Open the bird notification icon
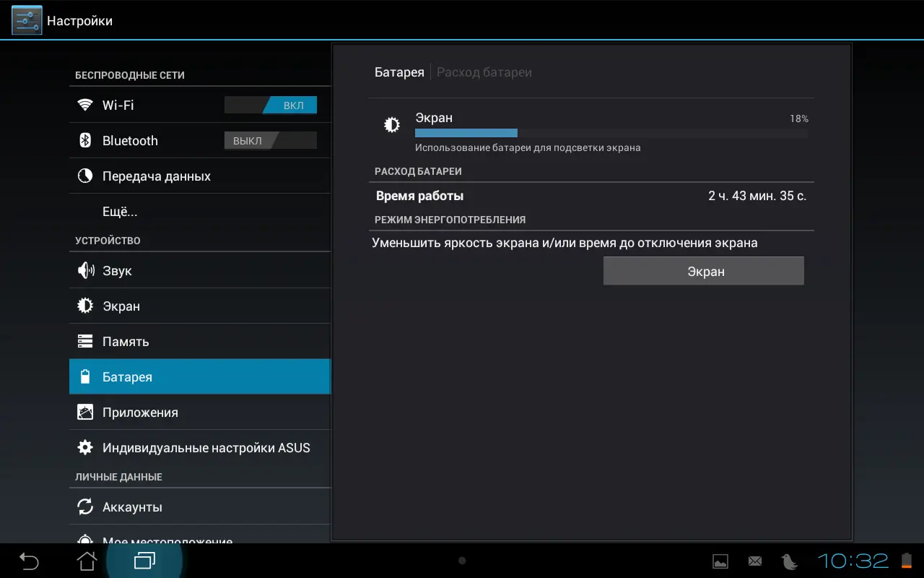 pos(789,561)
